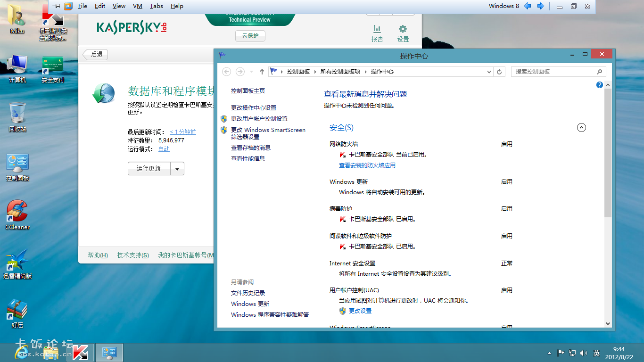Click the VMware logo icon on the toolbar
644x362 pixels.
pos(68,6)
